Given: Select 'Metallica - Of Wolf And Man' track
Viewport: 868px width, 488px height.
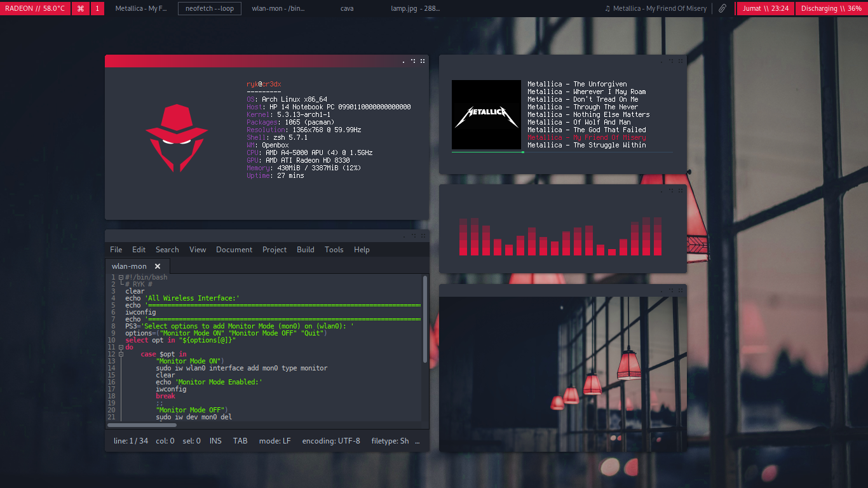Looking at the screenshot, I should (579, 122).
